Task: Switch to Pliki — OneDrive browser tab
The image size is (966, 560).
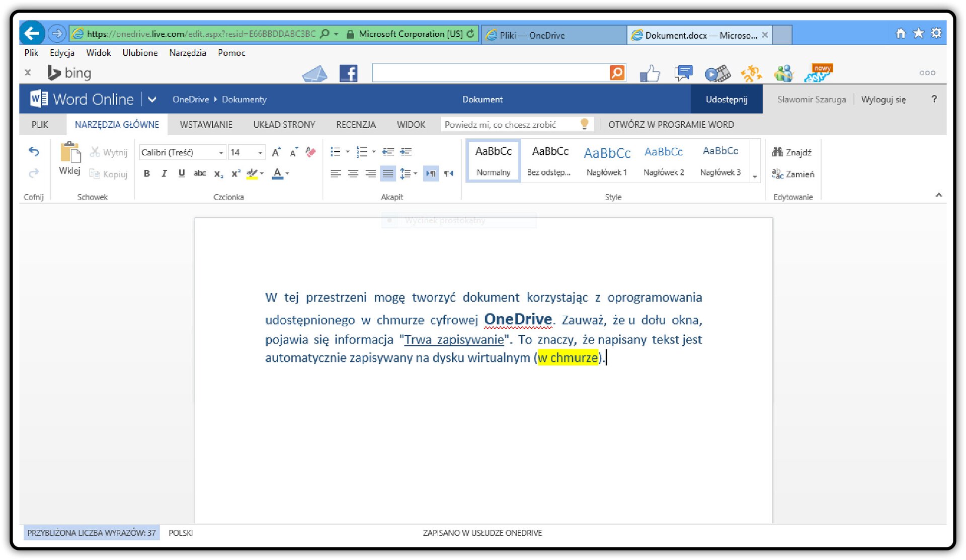Action: tap(553, 35)
